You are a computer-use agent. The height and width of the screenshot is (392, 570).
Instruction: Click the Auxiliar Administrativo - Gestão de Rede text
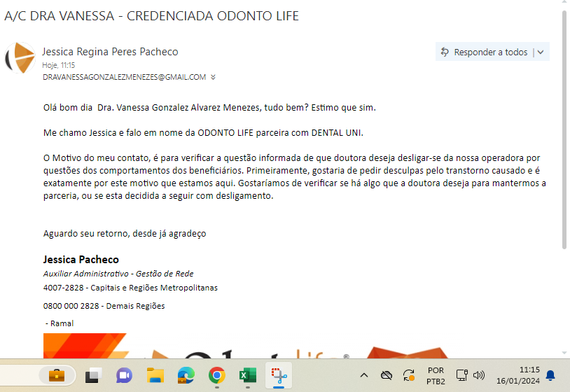click(x=118, y=274)
